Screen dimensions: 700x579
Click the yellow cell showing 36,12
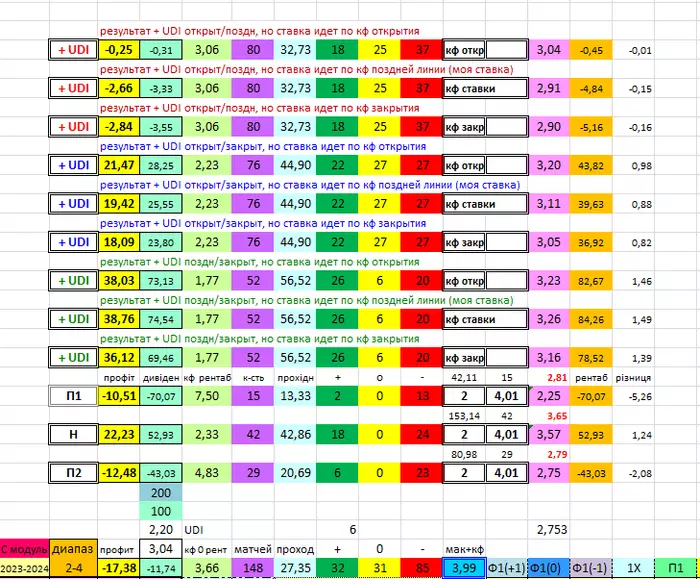119,357
